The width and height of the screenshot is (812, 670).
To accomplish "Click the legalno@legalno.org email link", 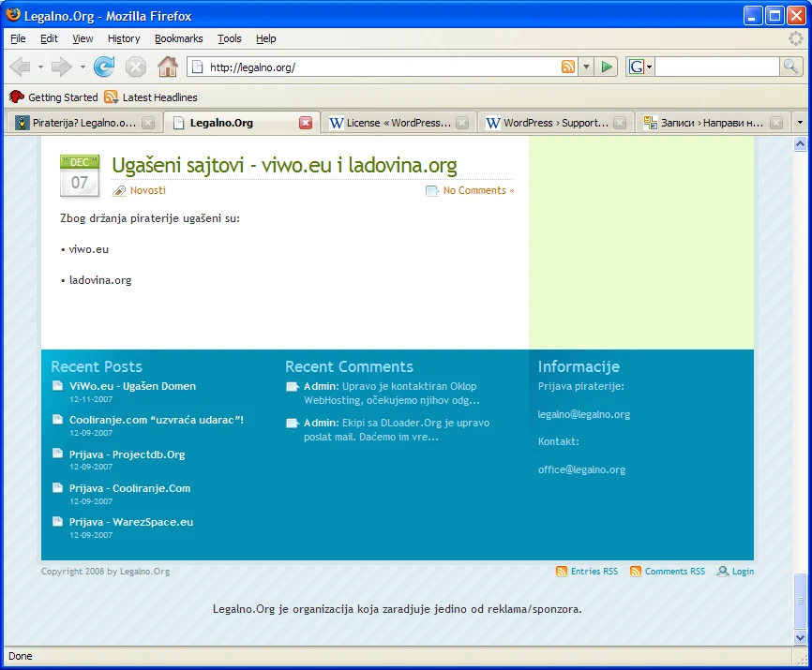I will tap(583, 414).
